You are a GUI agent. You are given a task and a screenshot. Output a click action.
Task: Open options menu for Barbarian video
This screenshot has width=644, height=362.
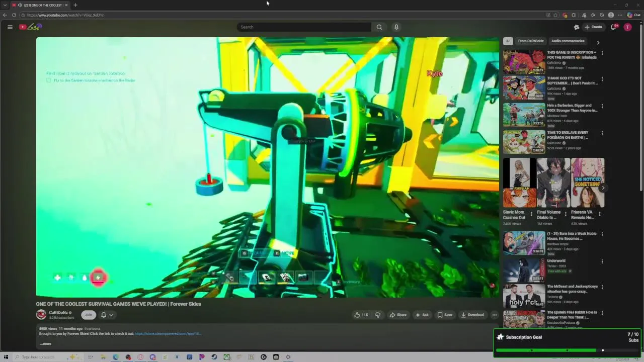[602, 106]
